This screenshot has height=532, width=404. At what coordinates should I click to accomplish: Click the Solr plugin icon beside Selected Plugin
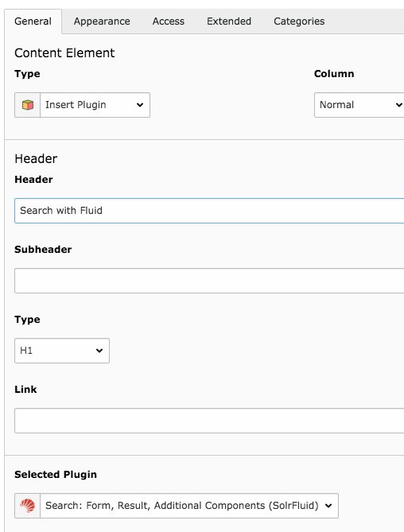point(28,506)
